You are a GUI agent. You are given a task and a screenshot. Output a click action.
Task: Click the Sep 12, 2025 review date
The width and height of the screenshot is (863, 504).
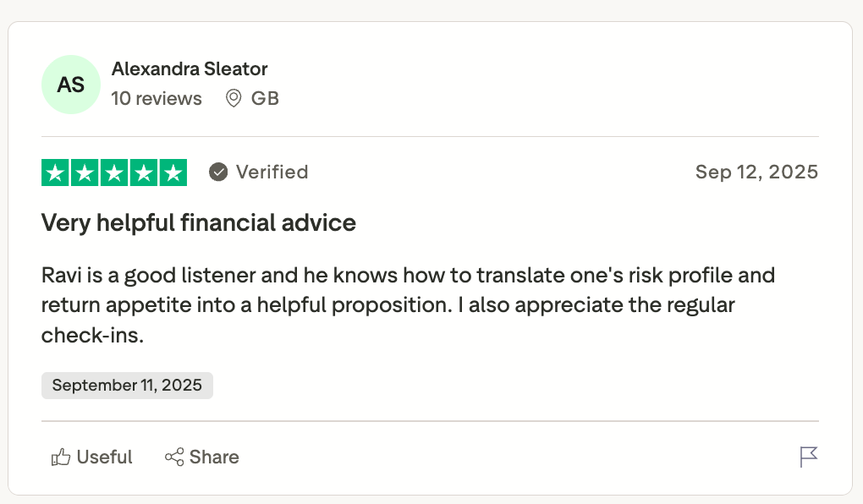[756, 173]
